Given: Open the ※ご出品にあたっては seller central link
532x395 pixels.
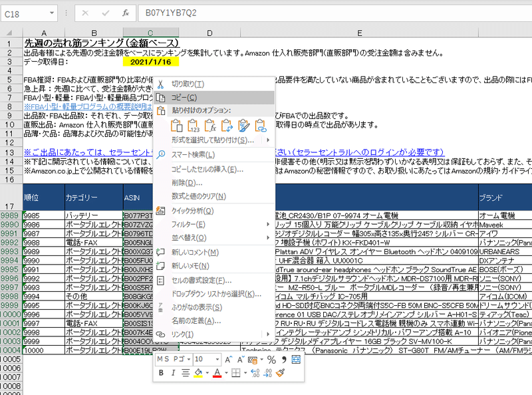Looking at the screenshot, I should click(89, 152).
